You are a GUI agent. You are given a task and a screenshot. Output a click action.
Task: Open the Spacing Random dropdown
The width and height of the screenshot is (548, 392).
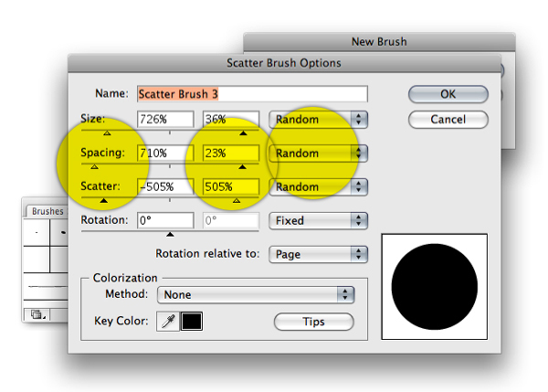tap(317, 154)
